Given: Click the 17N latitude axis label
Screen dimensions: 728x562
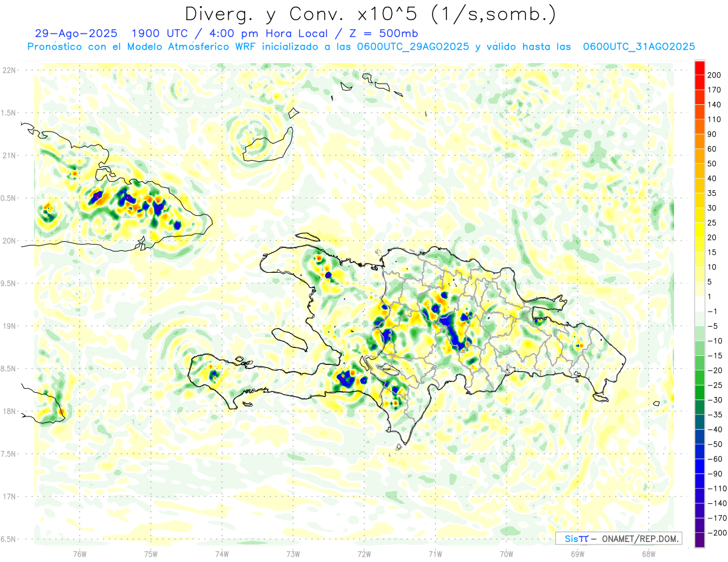Looking at the screenshot, I should click(10, 497).
